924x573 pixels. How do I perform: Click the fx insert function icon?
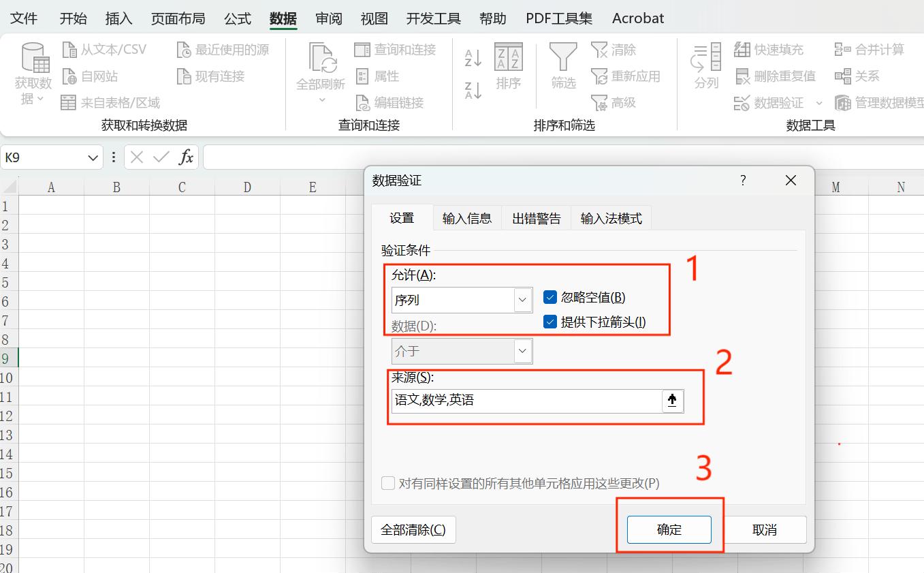click(x=186, y=157)
